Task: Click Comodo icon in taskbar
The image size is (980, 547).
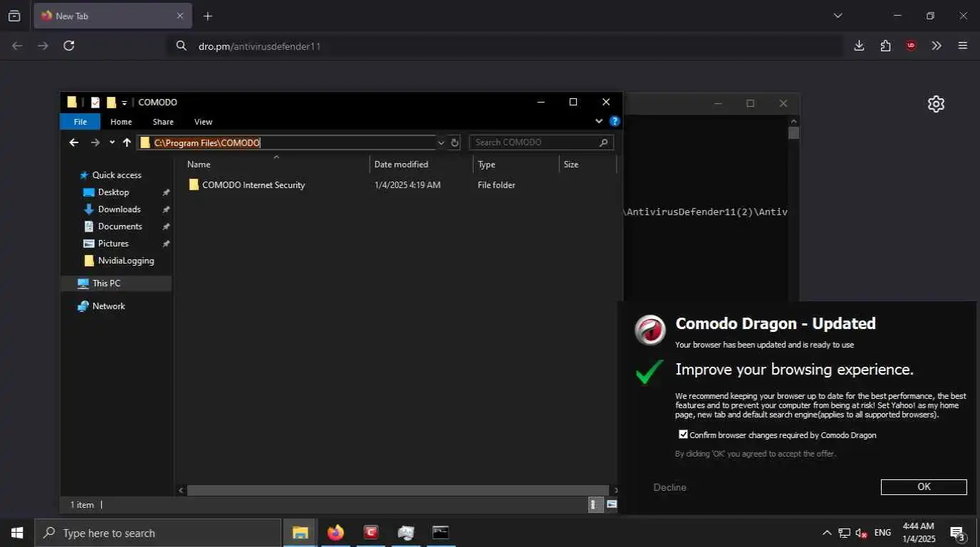Action: (x=370, y=533)
